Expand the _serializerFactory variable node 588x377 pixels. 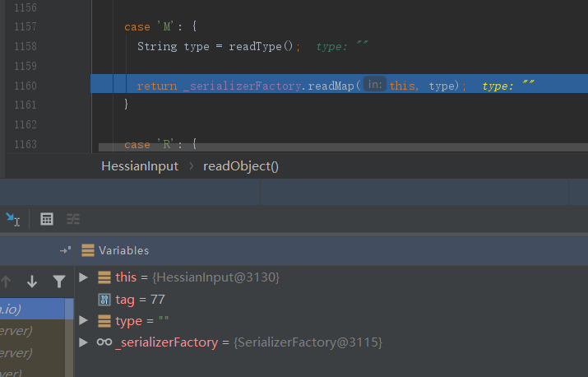click(83, 342)
